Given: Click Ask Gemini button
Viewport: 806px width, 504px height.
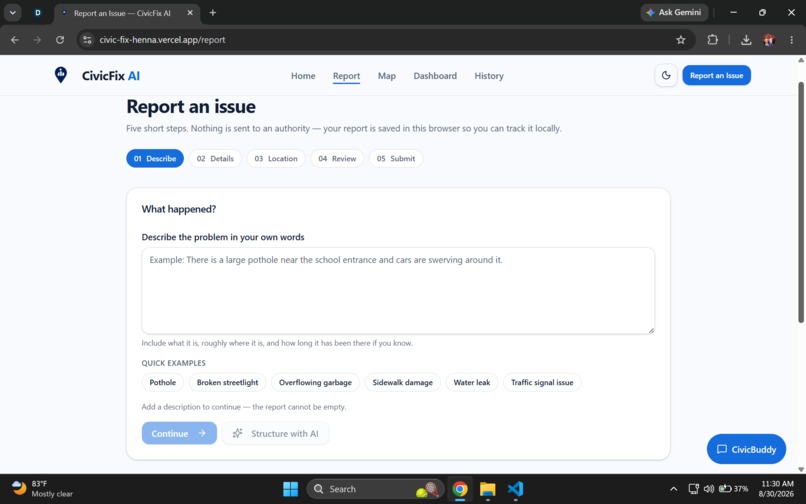Looking at the screenshot, I should point(674,12).
